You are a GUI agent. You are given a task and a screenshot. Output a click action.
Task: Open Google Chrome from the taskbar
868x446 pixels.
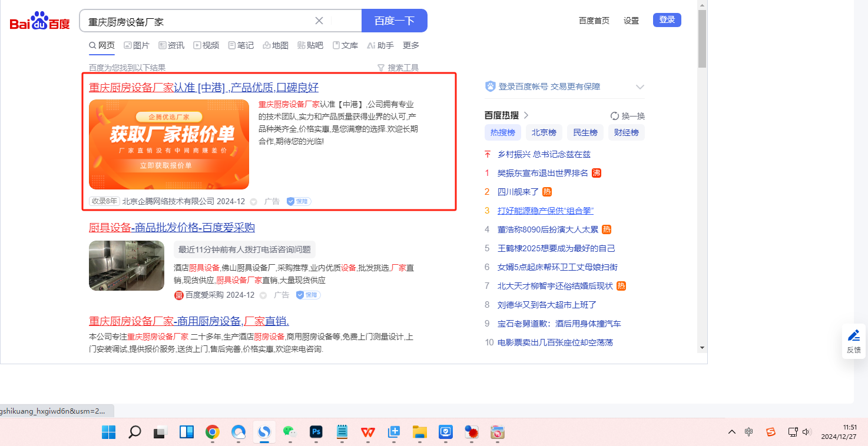click(212, 432)
